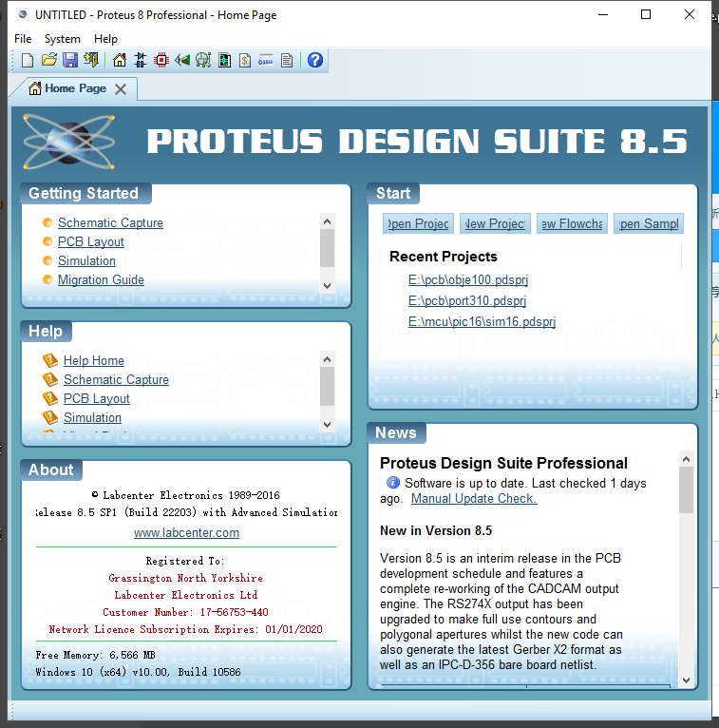The width and height of the screenshot is (719, 728).
Task: Open the Source Code toolbar icon
Action: 266,60
